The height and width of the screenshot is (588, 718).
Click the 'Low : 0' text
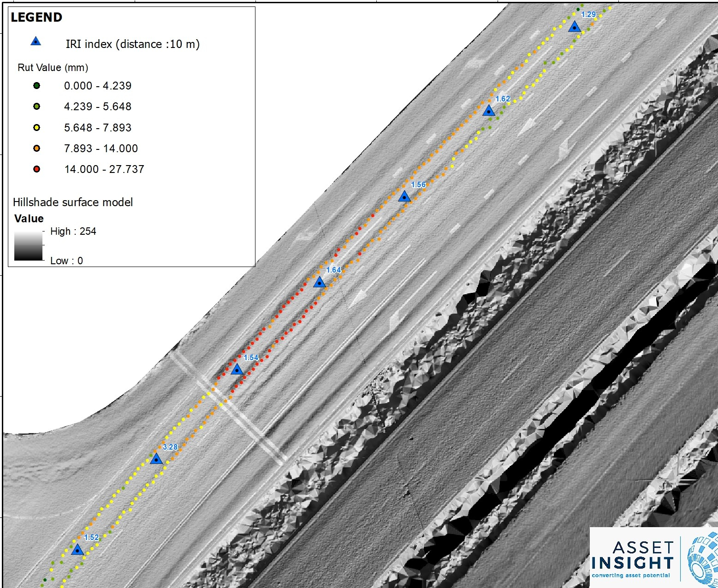coord(66,261)
